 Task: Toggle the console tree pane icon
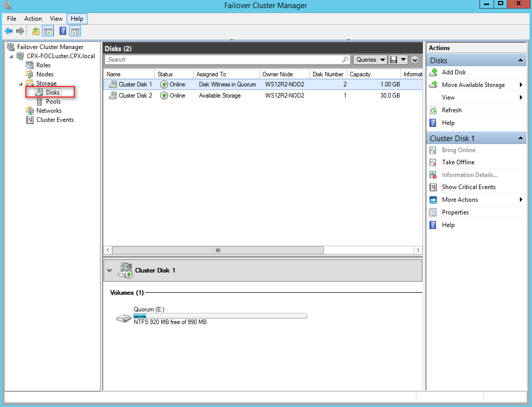(x=48, y=31)
